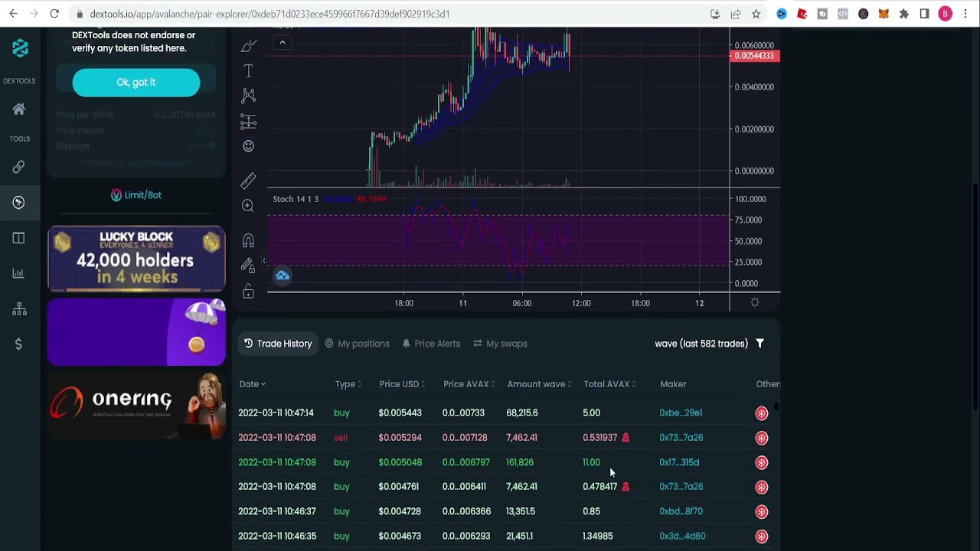Viewport: 980px width, 551px height.
Task: Click the address bar URL
Action: [x=269, y=14]
